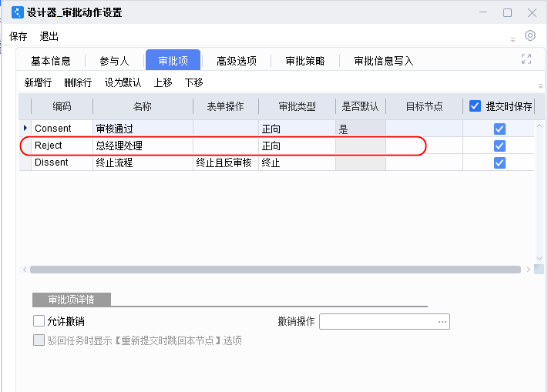Enable the 允许撤销 checkbox
The image size is (548, 392).
(39, 321)
